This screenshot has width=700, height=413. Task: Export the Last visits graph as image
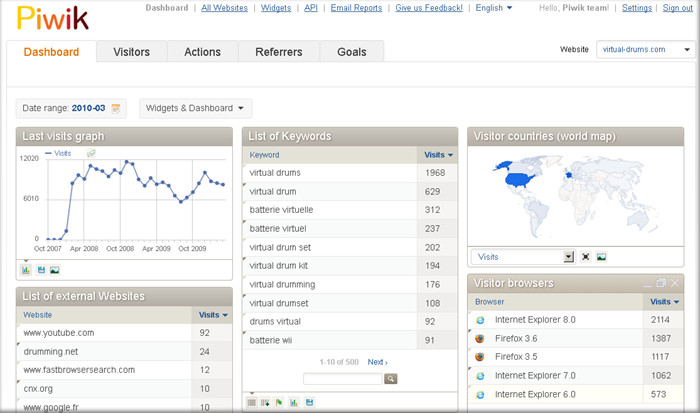point(55,269)
